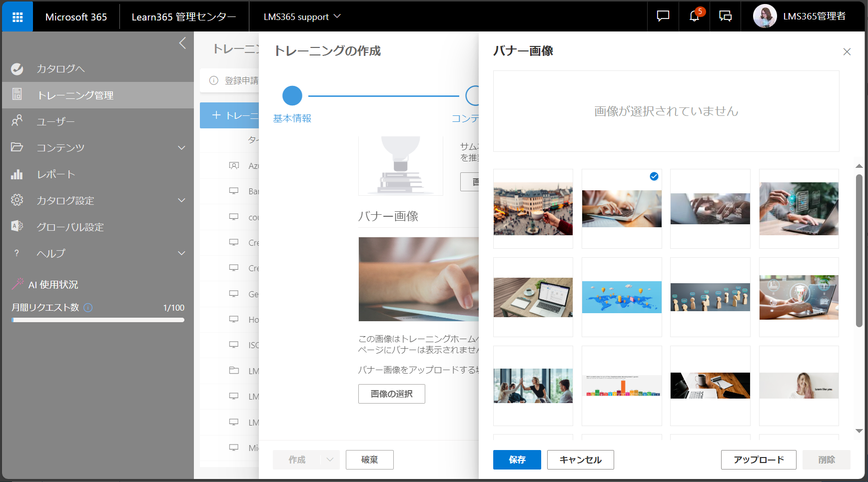The width and height of the screenshot is (868, 482).
Task: Click the info icon beside 月間リクエスト数
Action: pyautogui.click(x=88, y=308)
